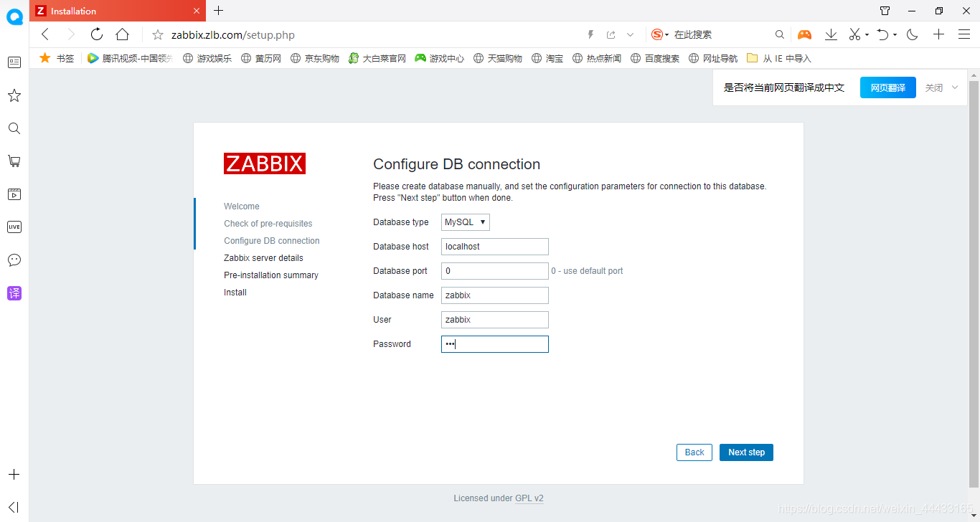Open the 游戏娱乐 bookmark
The image size is (980, 522).
(x=207, y=58)
